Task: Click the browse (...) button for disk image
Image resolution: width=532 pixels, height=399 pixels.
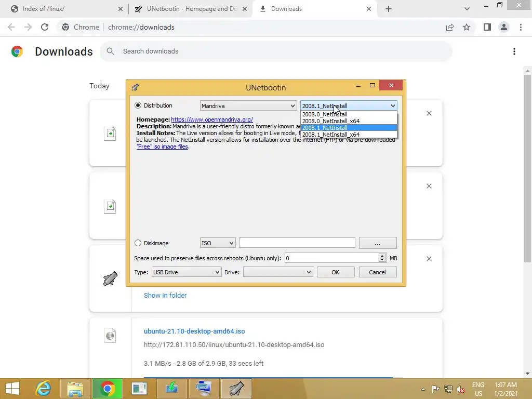Action: [378, 243]
